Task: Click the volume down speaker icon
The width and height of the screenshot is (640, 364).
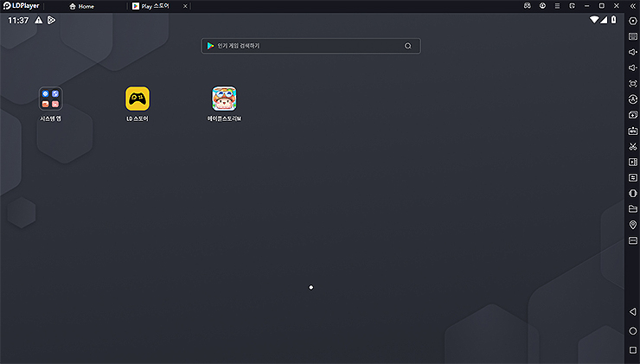Action: coord(633,67)
